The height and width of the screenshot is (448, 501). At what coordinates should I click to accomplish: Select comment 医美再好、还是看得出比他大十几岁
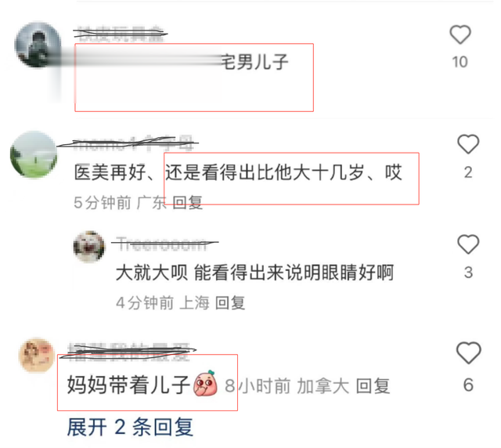[238, 172]
